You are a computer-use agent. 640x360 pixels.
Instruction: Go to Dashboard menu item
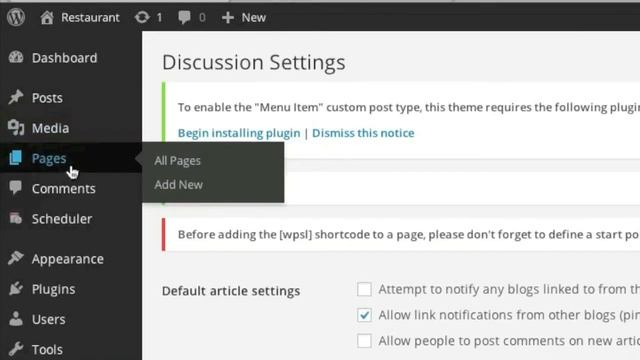pos(64,58)
